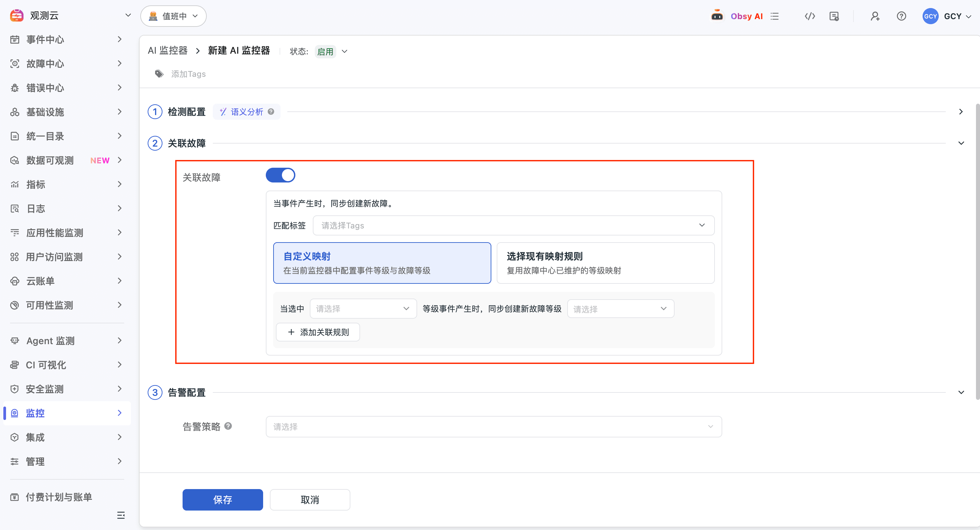Click the 语义分析 badge
The height and width of the screenshot is (530, 980).
click(x=247, y=112)
